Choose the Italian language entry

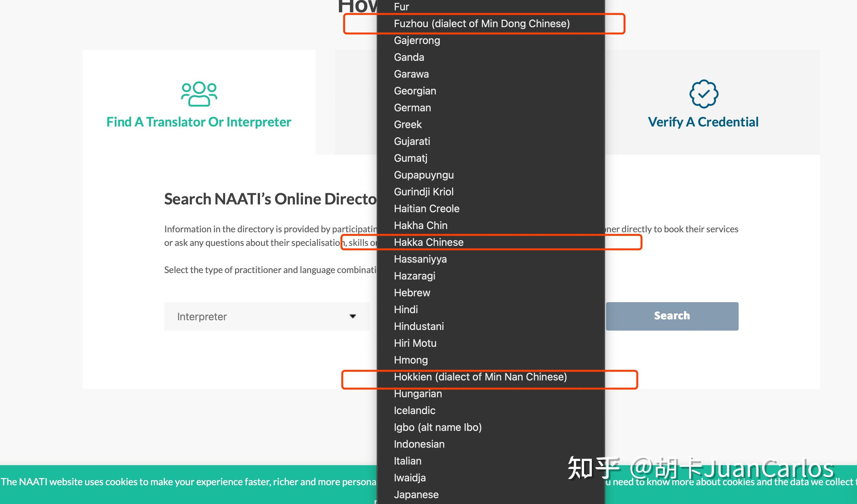pyautogui.click(x=407, y=461)
